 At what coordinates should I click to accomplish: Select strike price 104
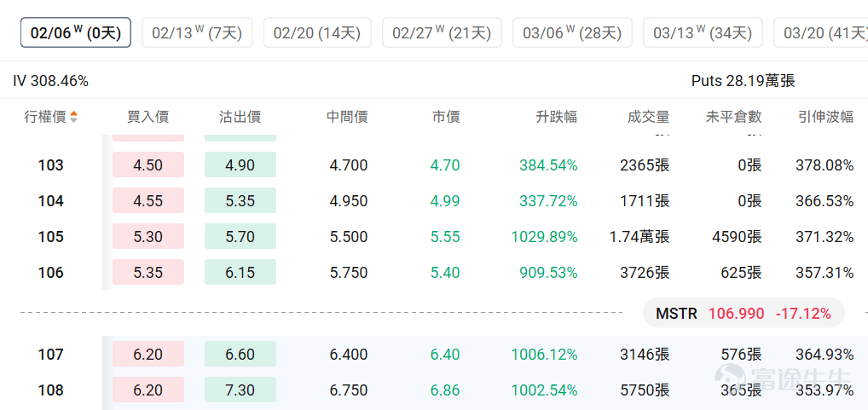[51, 201]
